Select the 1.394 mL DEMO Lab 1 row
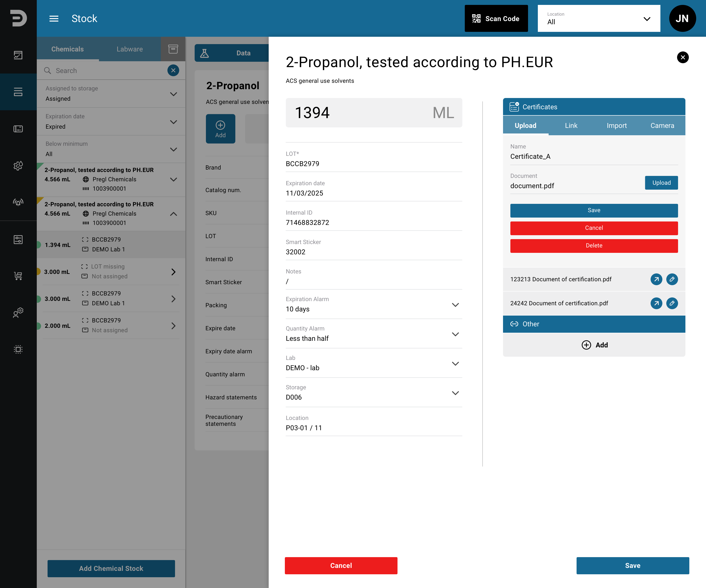The height and width of the screenshot is (588, 706). coord(111,245)
